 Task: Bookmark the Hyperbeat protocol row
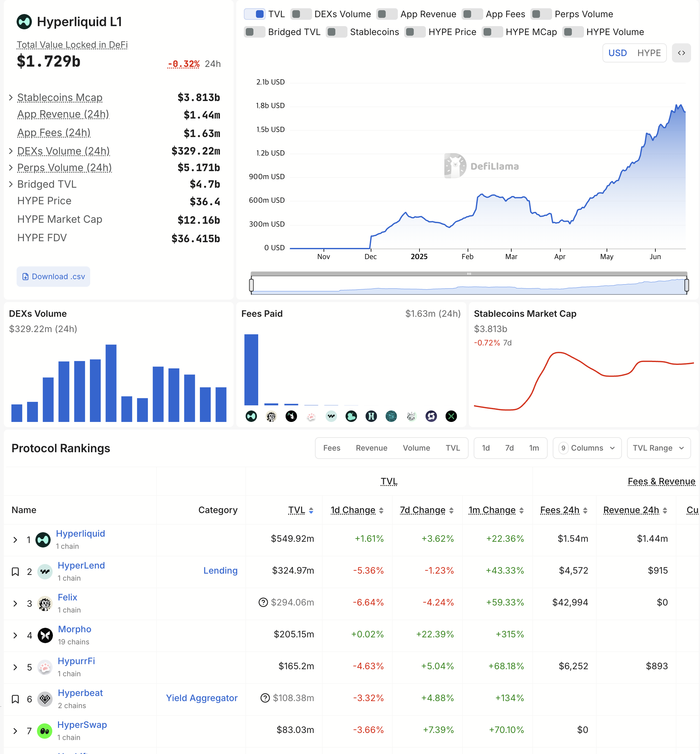click(x=15, y=699)
